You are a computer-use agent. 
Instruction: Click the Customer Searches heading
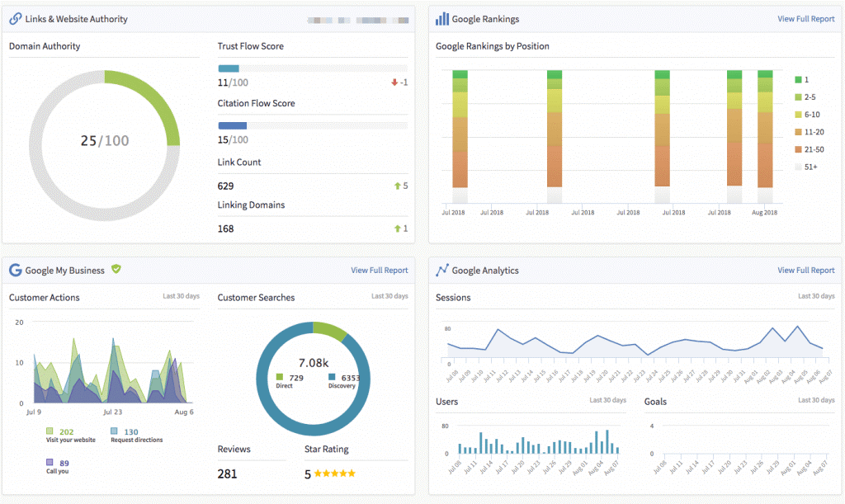click(256, 297)
